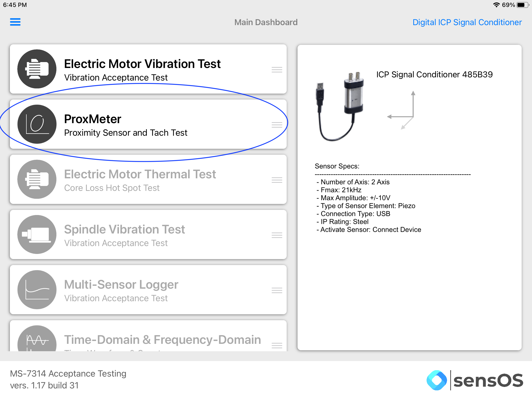Image resolution: width=532 pixels, height=399 pixels.
Task: Open the ProxMeter test
Action: click(148, 124)
